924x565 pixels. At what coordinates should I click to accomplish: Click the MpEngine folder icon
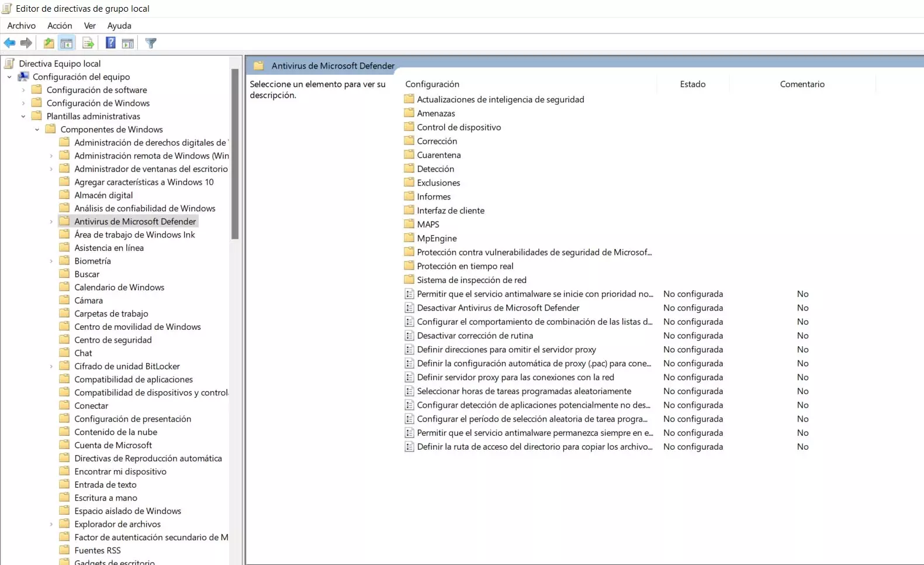coord(409,238)
